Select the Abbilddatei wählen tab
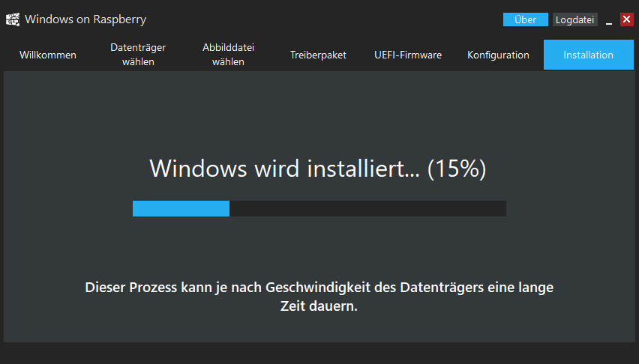 pyautogui.click(x=228, y=55)
